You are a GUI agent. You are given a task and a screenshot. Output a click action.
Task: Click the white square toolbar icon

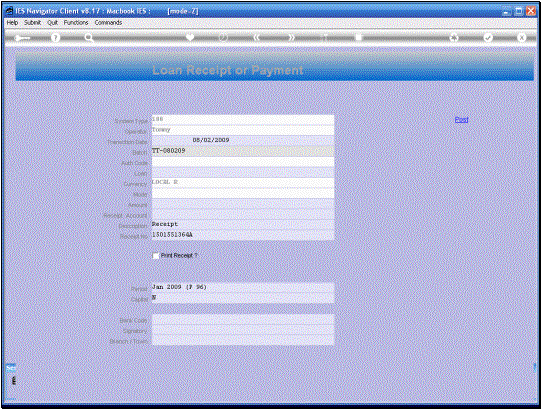pos(359,37)
